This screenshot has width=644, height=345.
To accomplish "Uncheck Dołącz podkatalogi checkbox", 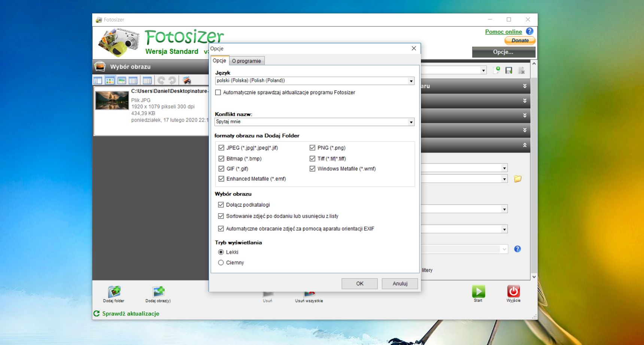I will [221, 205].
